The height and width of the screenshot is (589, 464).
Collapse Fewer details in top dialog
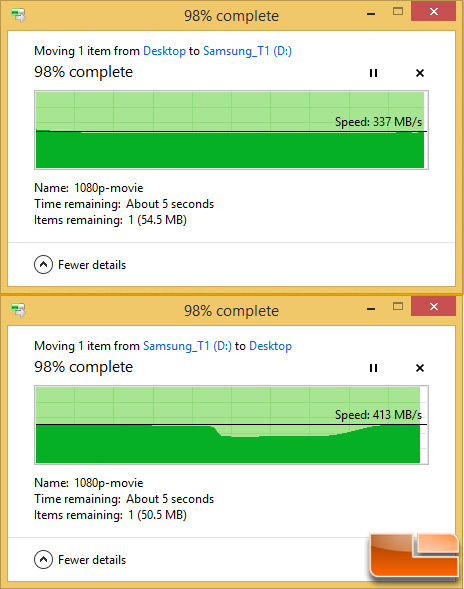click(80, 265)
